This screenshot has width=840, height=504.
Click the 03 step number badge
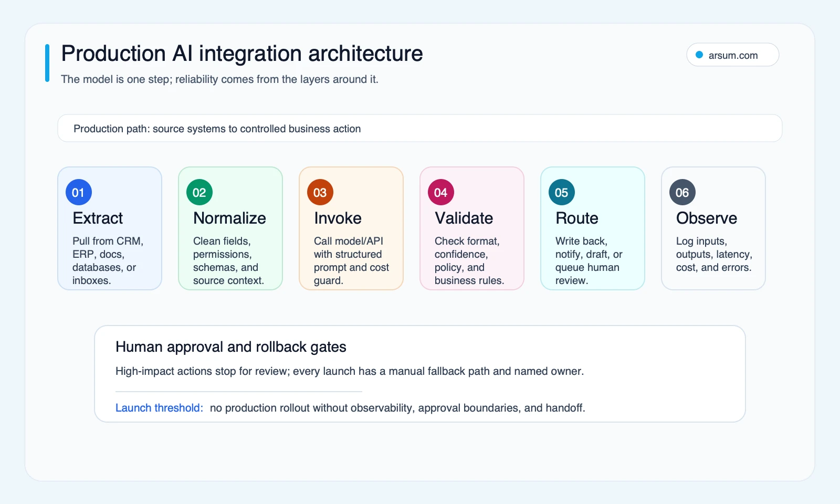(320, 193)
